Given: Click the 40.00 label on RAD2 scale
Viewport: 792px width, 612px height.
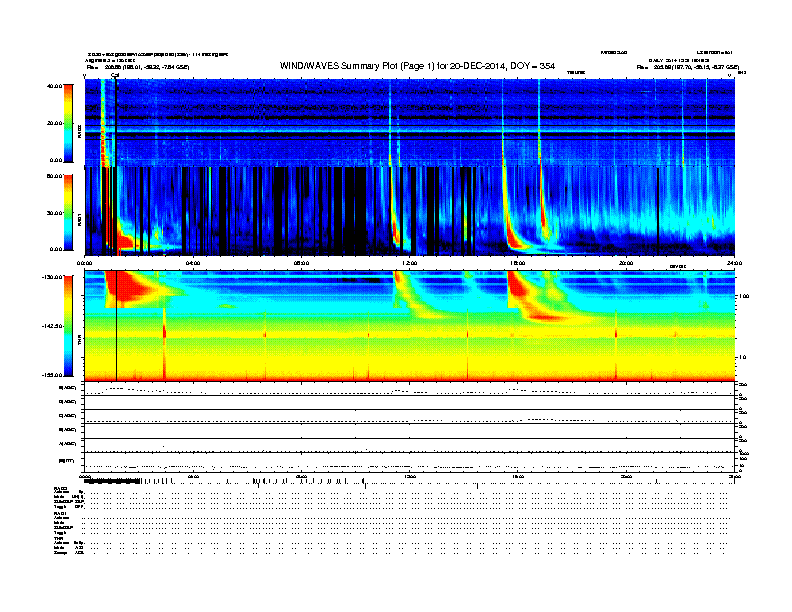Looking at the screenshot, I should [x=54, y=86].
